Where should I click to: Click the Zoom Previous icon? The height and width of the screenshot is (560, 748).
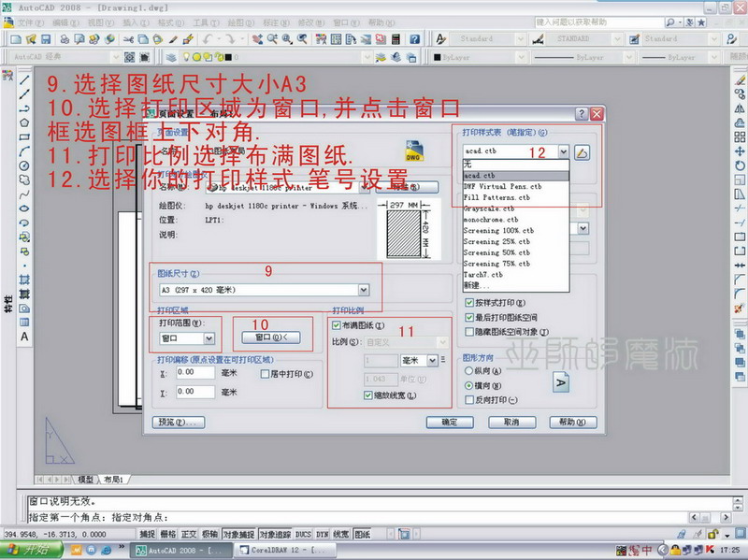302,39
